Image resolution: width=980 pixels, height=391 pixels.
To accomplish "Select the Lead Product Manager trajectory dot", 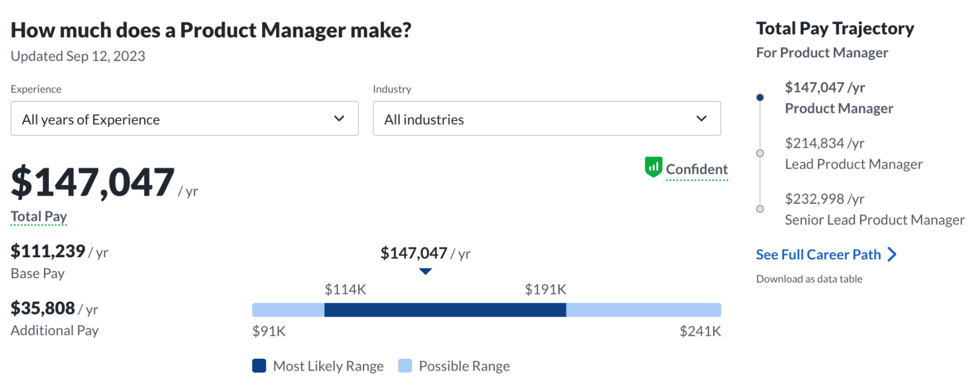I will coord(760,153).
